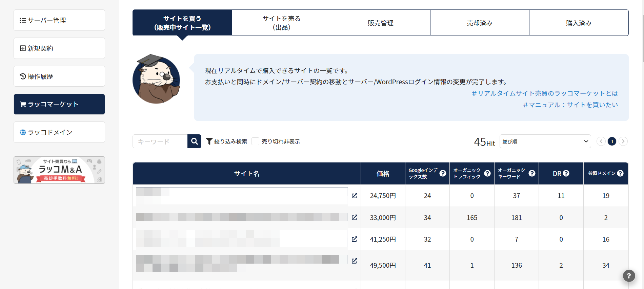The height and width of the screenshot is (289, 644).
Task: Click the floating help question button
Action: [629, 275]
